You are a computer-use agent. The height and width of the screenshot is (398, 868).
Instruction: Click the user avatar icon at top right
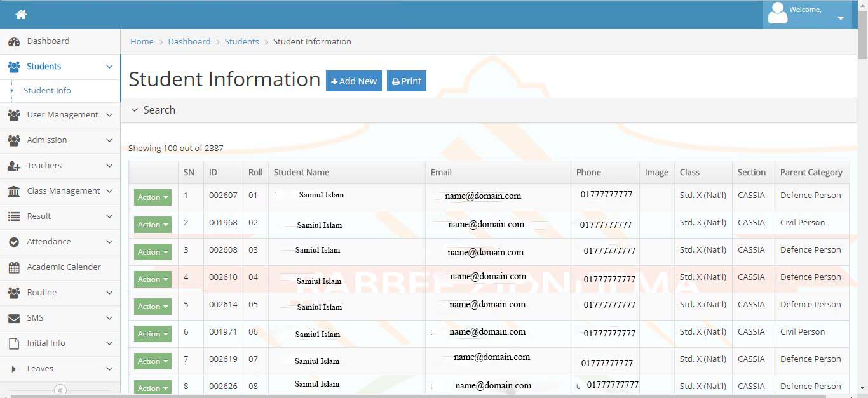pyautogui.click(x=777, y=13)
